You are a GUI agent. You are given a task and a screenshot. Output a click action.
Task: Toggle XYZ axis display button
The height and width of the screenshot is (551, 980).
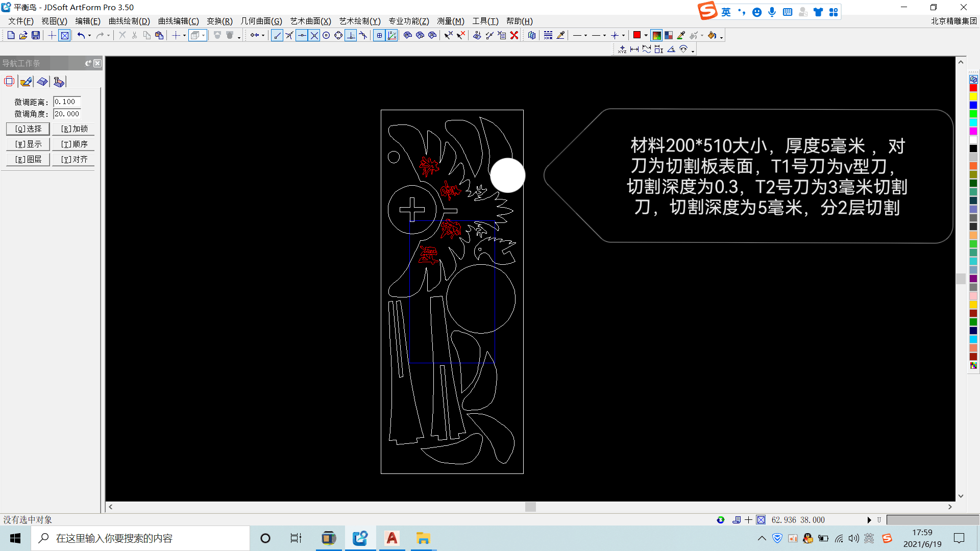tap(392, 35)
